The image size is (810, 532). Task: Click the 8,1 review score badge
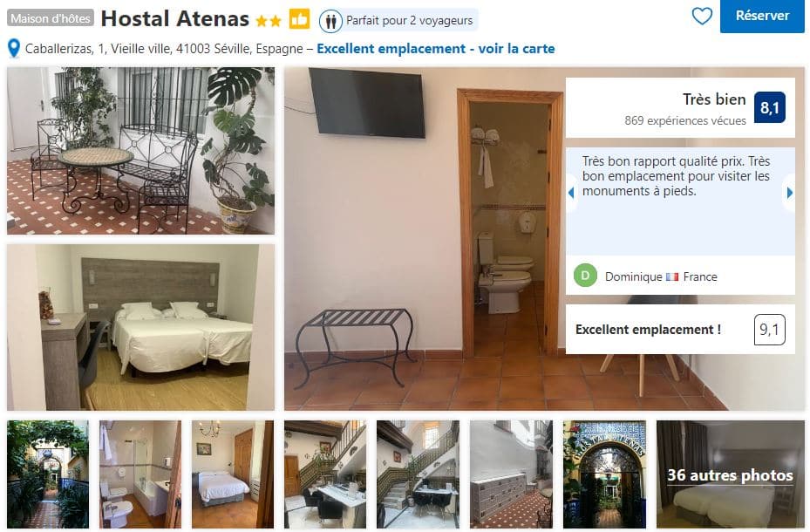pos(769,107)
